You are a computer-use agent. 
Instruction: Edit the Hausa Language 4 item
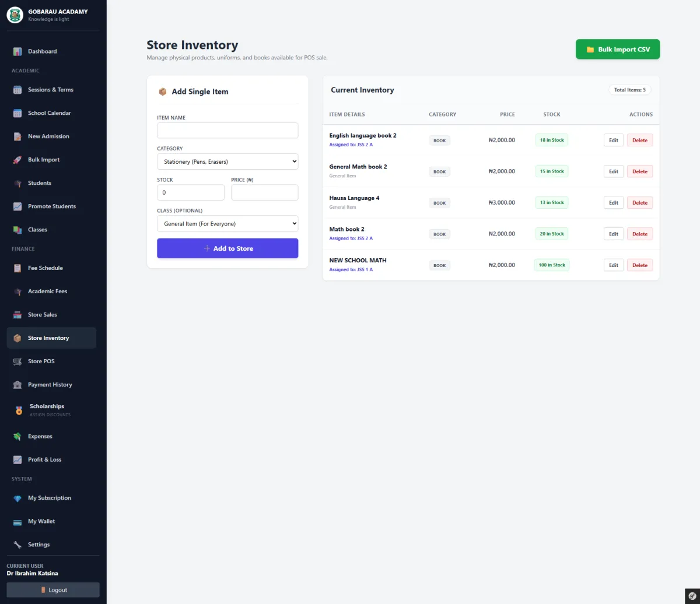[x=613, y=203]
